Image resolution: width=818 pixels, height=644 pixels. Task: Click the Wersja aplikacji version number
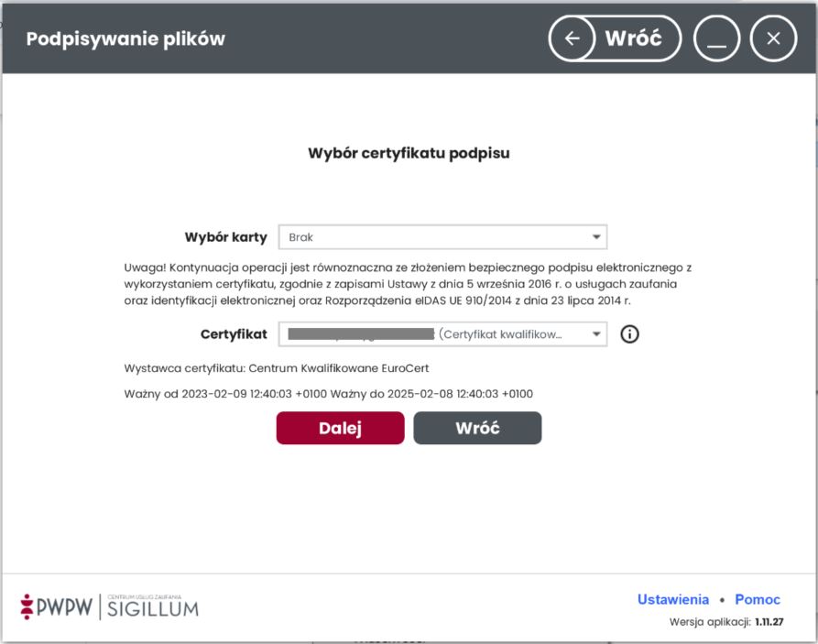769,622
